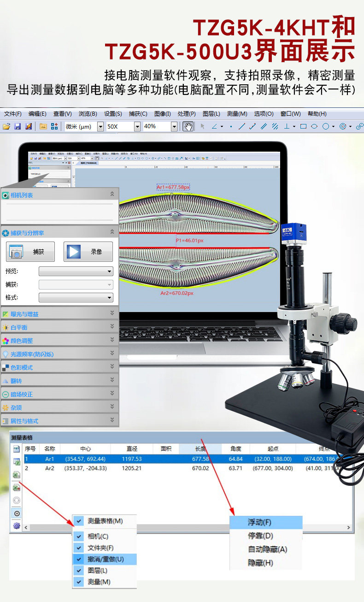Select the ellipse measurement tool
Screen dimensions: 364x602
(314, 126)
